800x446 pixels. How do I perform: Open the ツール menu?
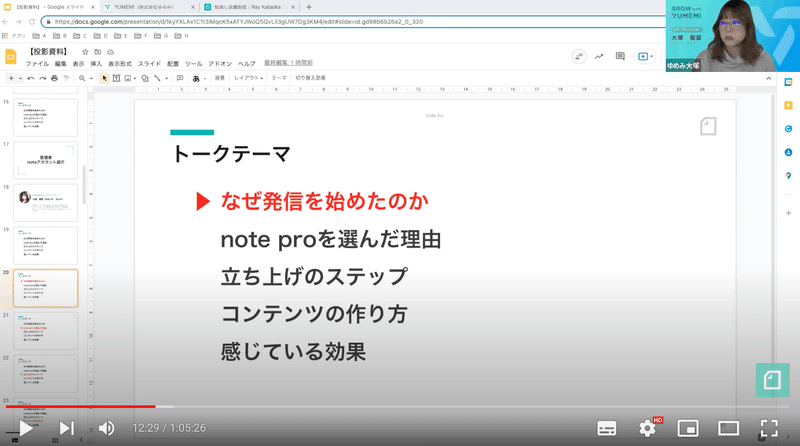[193, 64]
